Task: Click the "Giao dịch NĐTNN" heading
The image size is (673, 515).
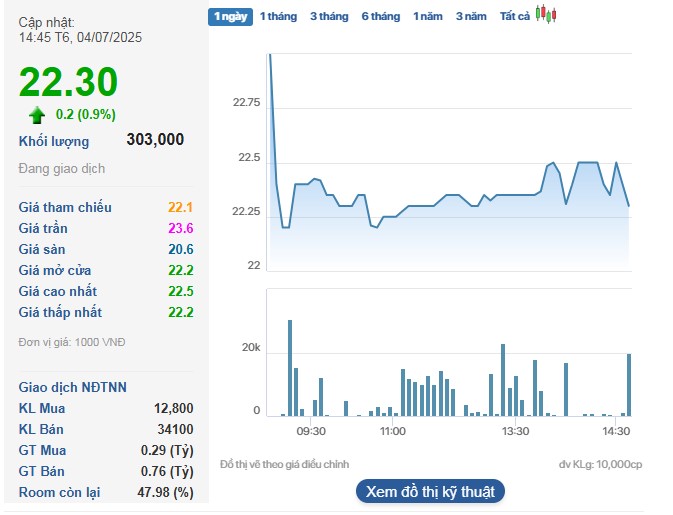Action: [x=73, y=387]
